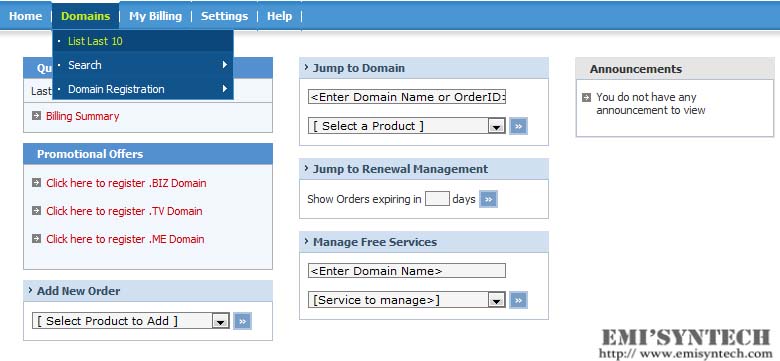Open the Help menu
The width and height of the screenshot is (780, 361).
point(279,16)
